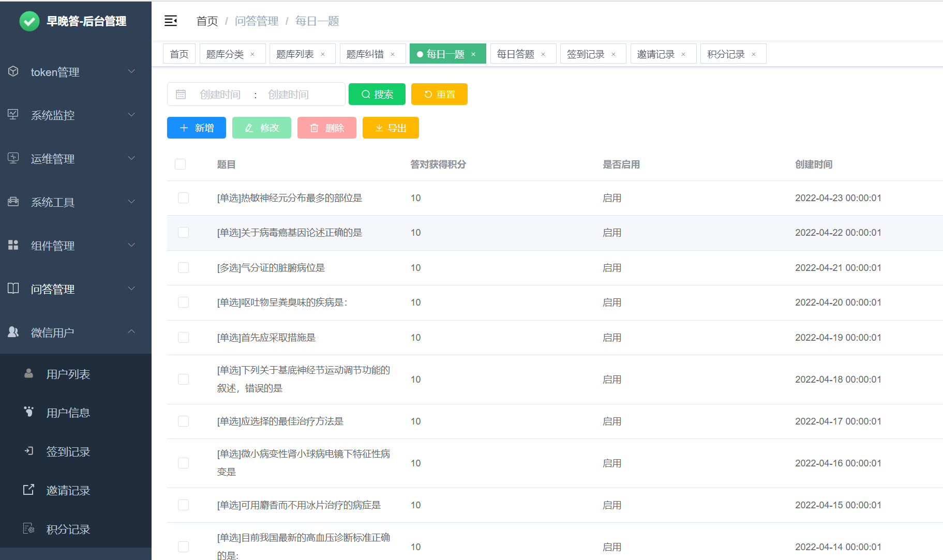Click the 微信用户 people icon
Viewport: 943px width, 560px height.
coord(13,331)
